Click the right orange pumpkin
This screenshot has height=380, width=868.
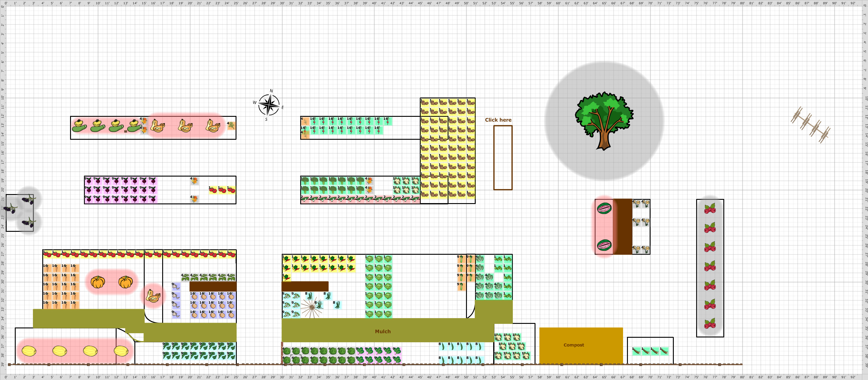tap(125, 282)
